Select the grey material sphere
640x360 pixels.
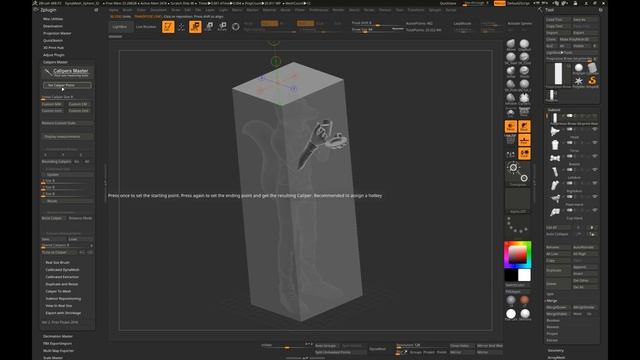[511, 300]
